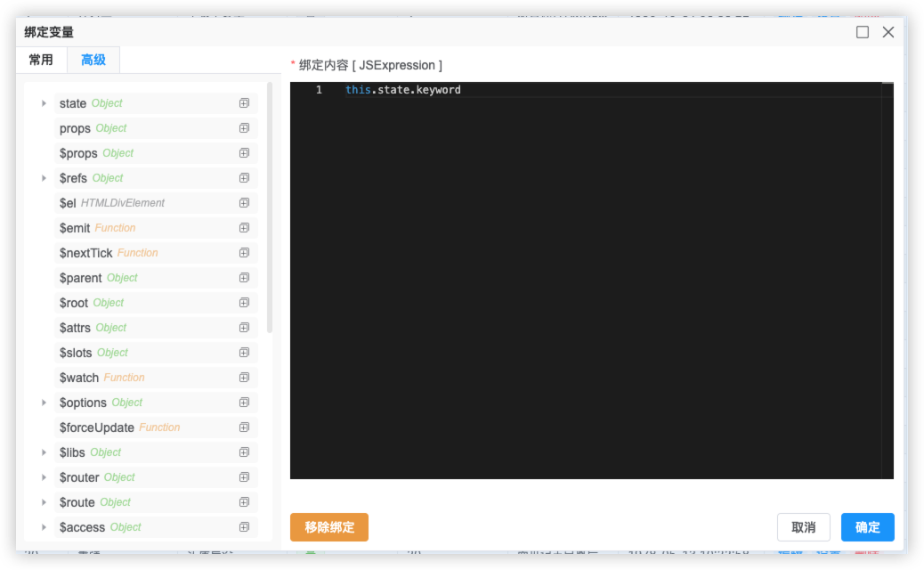Click into the JSExpression code editor

[592, 281]
